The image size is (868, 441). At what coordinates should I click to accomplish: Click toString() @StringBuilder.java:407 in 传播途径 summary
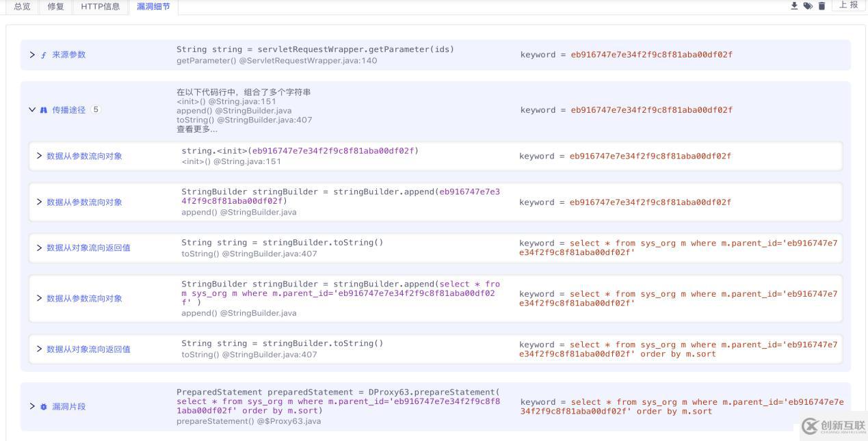pos(244,120)
